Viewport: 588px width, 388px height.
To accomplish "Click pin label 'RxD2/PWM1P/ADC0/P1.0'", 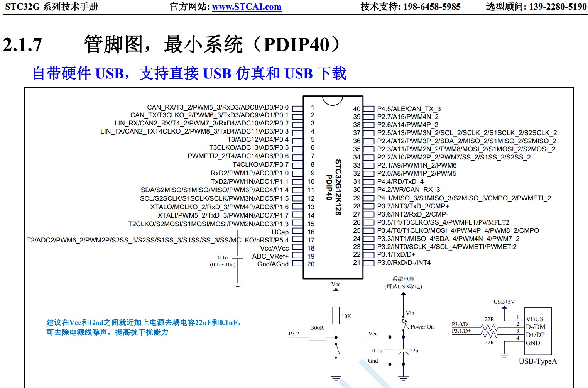I will (x=250, y=173).
